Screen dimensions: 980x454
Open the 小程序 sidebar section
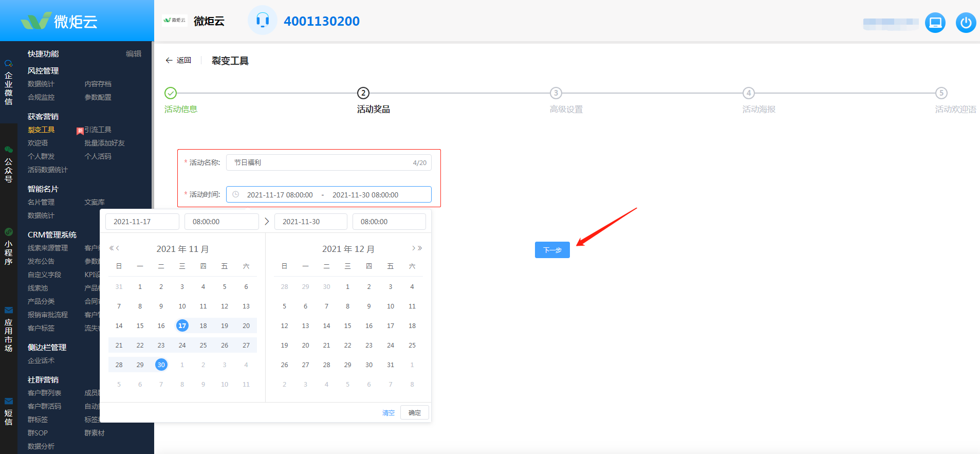coord(9,247)
